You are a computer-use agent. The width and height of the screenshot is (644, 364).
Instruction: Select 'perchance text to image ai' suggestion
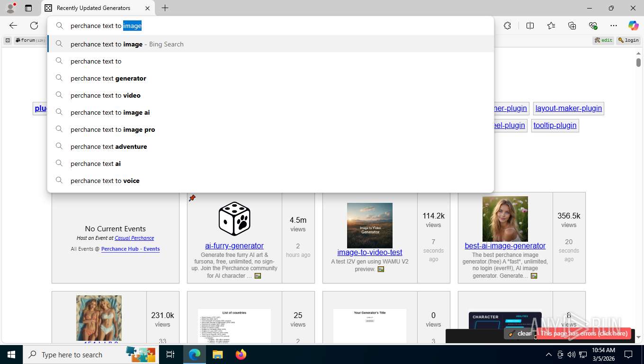pyautogui.click(x=270, y=112)
